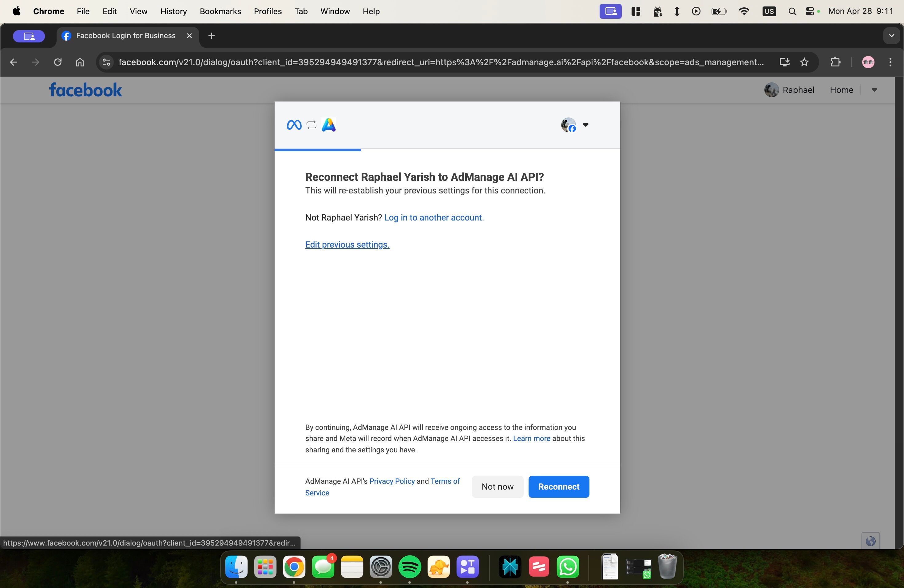Click the Chrome reload page icon
The image size is (904, 588).
point(58,62)
